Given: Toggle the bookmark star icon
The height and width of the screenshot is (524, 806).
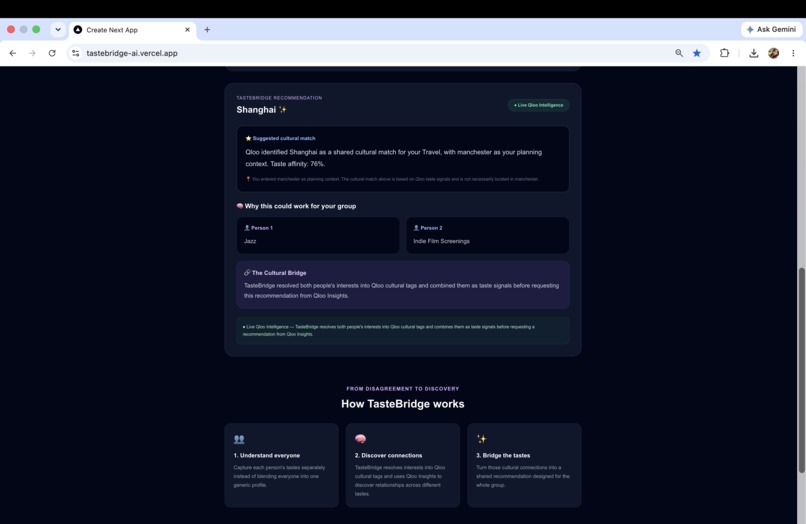Looking at the screenshot, I should click(697, 53).
